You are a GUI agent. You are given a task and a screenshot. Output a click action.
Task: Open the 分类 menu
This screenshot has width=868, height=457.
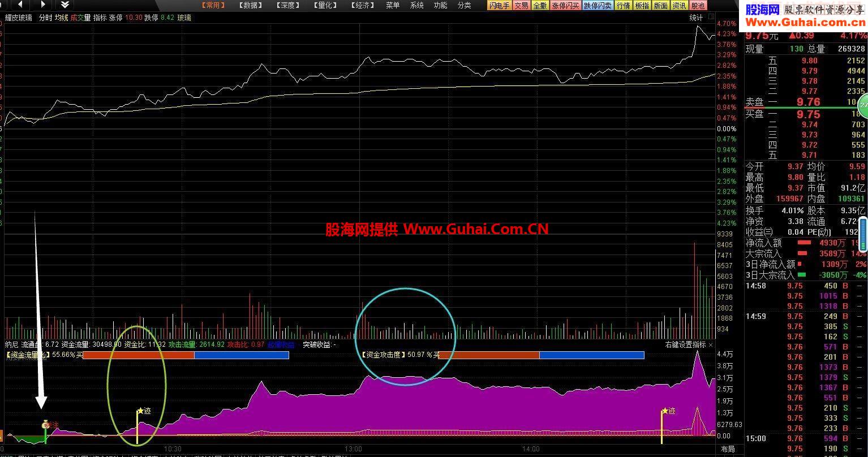[x=464, y=5]
